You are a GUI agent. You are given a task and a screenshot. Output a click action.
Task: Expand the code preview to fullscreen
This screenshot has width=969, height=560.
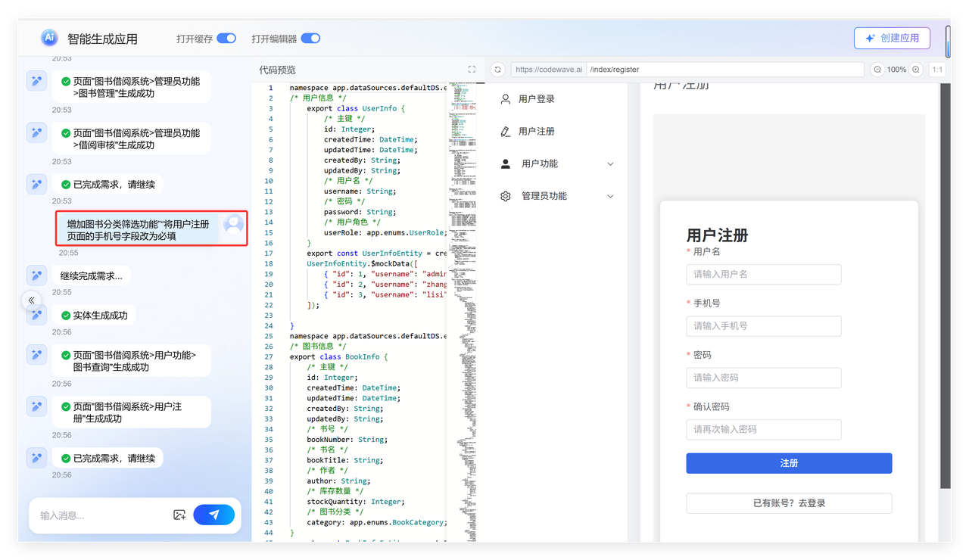click(x=472, y=70)
